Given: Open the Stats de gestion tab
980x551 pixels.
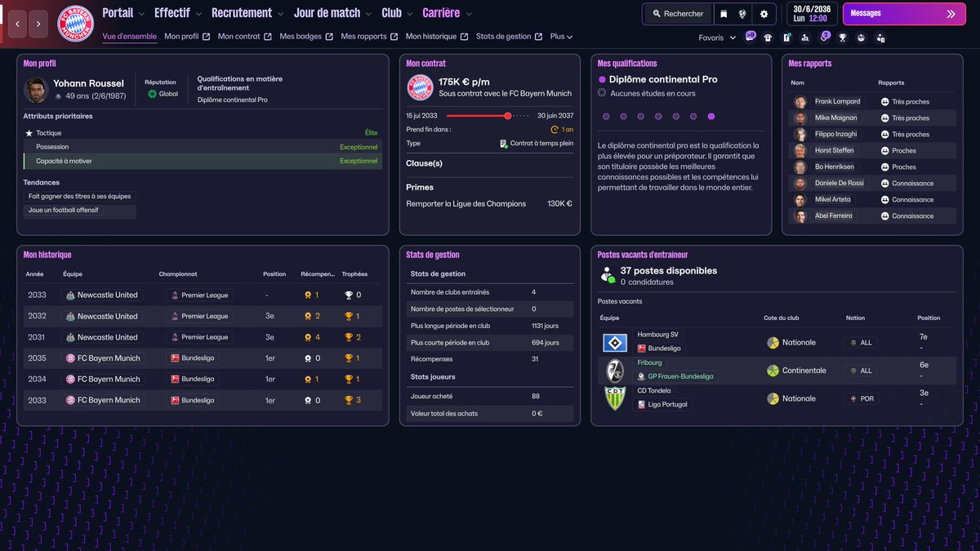Looking at the screenshot, I should (509, 37).
